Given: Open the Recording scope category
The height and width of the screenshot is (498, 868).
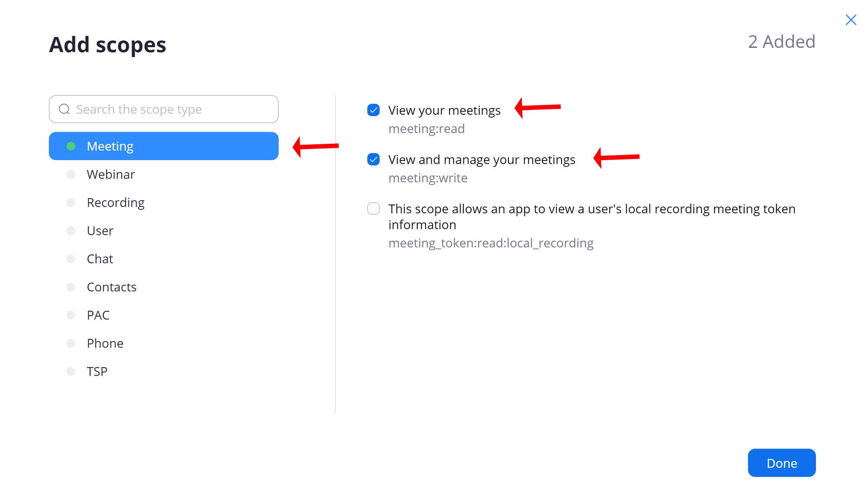Looking at the screenshot, I should click(164, 202).
